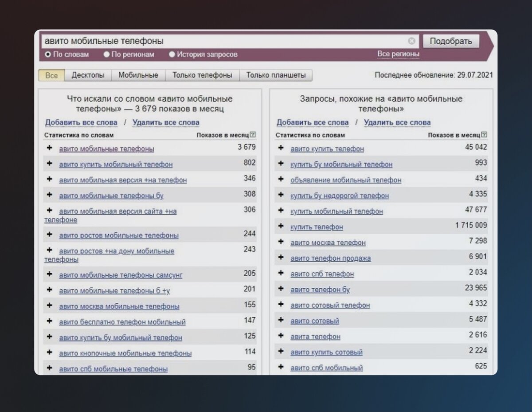Image resolution: width=532 pixels, height=412 pixels.
Task: Click plus beside 'авито телефон бу'
Action: coord(281,289)
